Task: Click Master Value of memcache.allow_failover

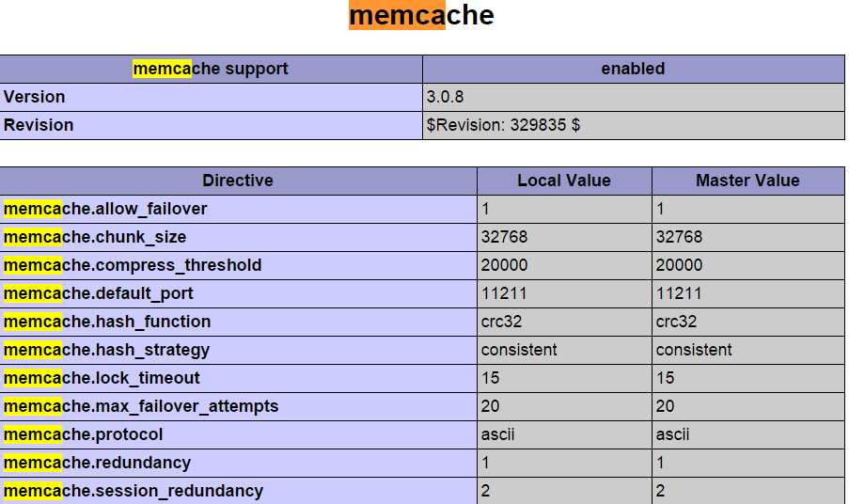Action: pos(661,209)
